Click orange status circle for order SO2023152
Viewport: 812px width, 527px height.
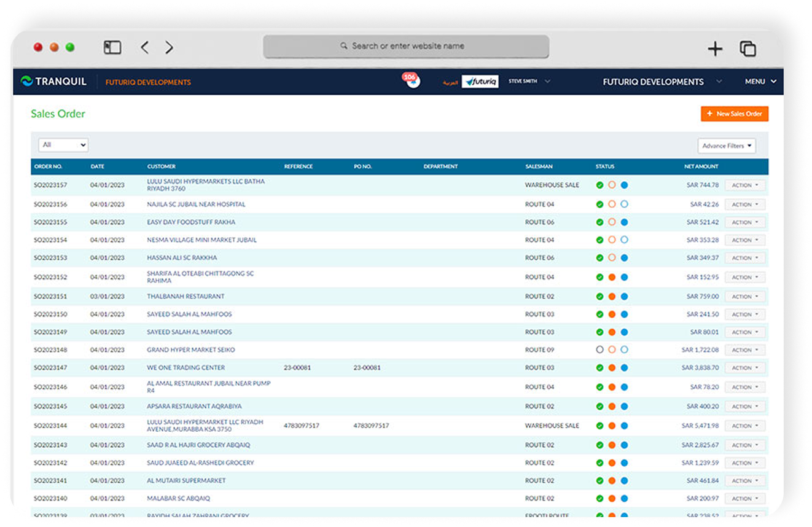612,277
